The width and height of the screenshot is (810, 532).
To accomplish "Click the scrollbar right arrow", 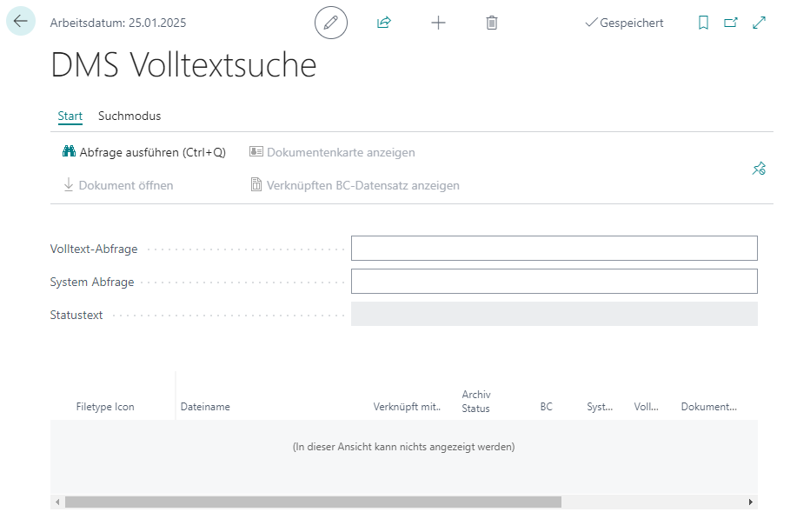I will pyautogui.click(x=752, y=502).
